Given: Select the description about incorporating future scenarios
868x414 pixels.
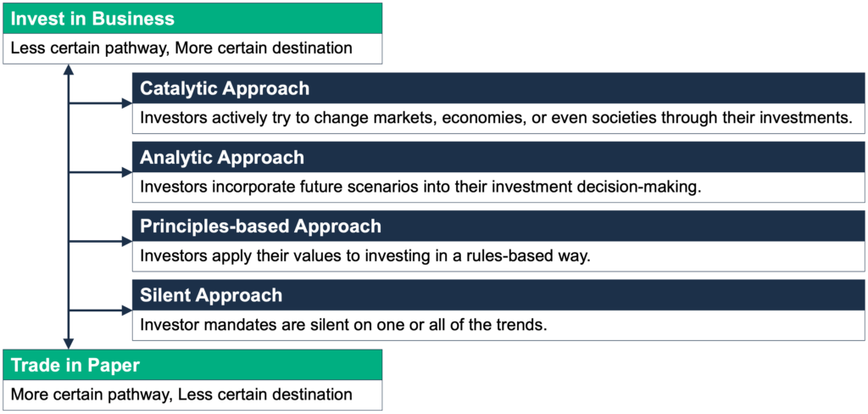Looking at the screenshot, I should [x=420, y=187].
